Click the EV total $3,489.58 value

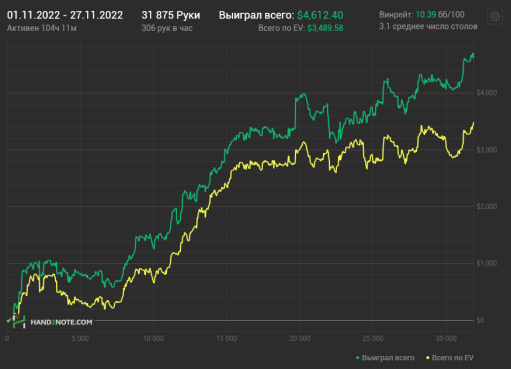pyautogui.click(x=325, y=28)
